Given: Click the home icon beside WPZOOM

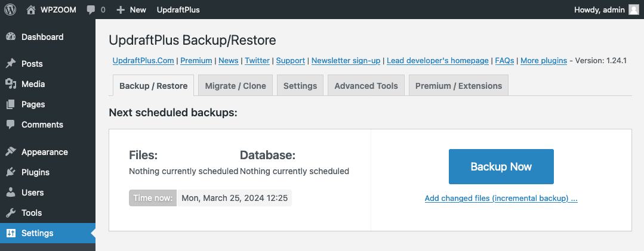Looking at the screenshot, I should [x=31, y=10].
